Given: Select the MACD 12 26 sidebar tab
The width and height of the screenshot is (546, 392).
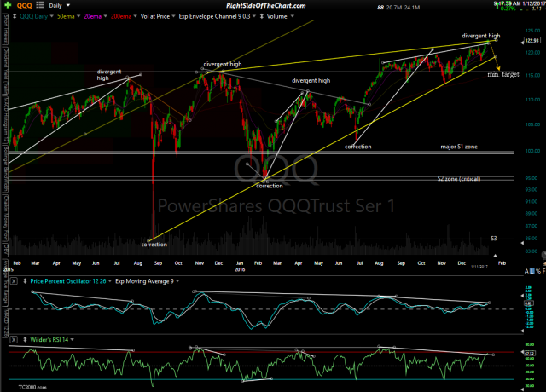Looking at the screenshot, I should 6,323.
